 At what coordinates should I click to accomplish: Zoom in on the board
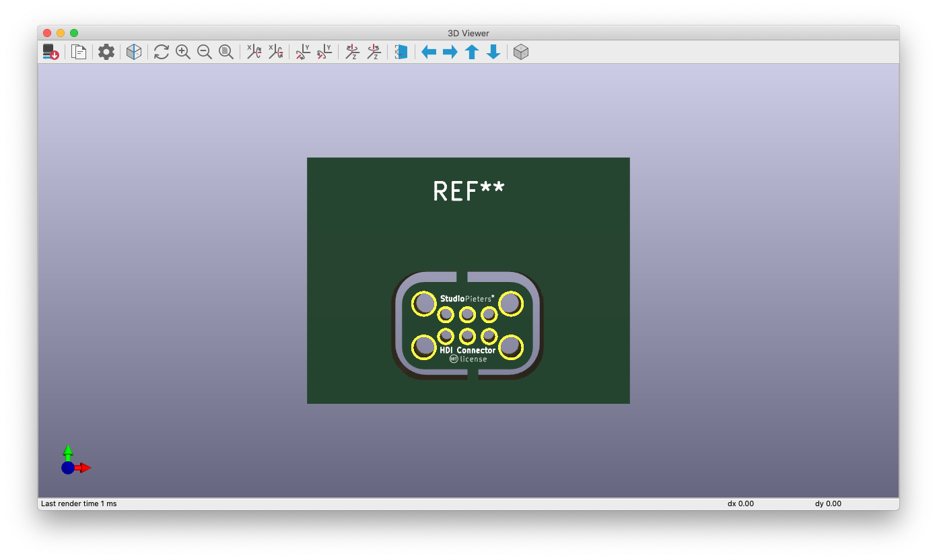(183, 52)
